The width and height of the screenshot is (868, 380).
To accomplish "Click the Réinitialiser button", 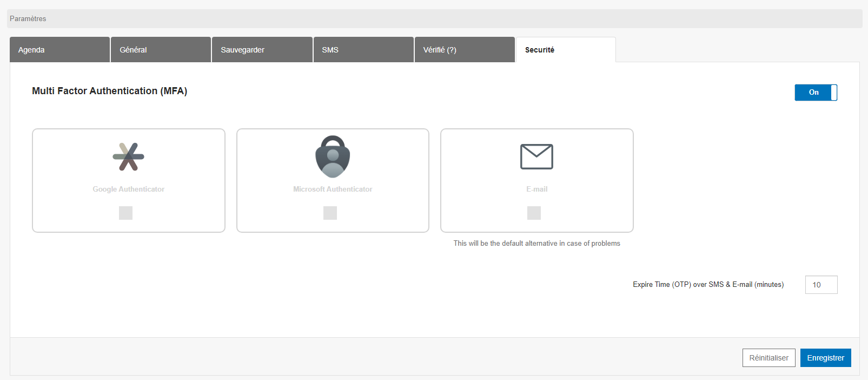I will pos(768,358).
